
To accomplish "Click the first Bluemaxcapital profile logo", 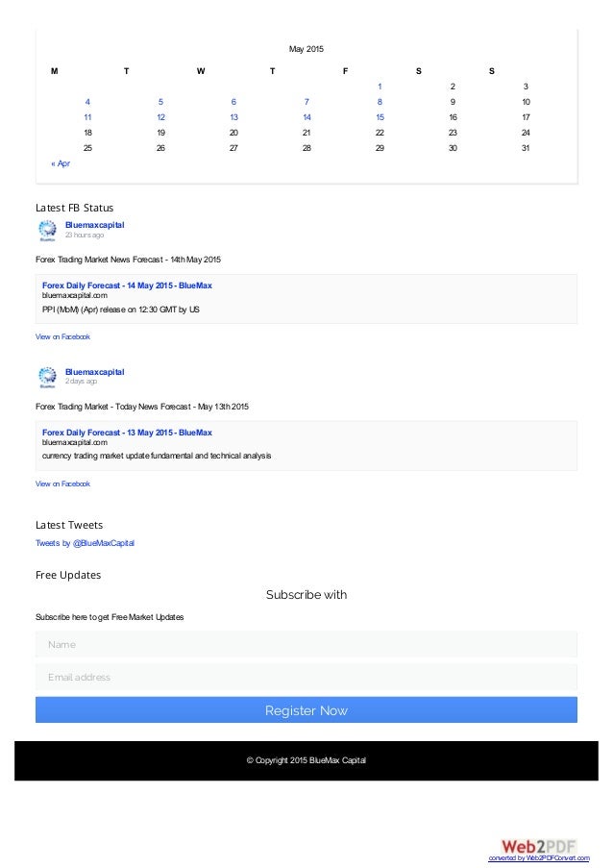I will click(x=47, y=231).
